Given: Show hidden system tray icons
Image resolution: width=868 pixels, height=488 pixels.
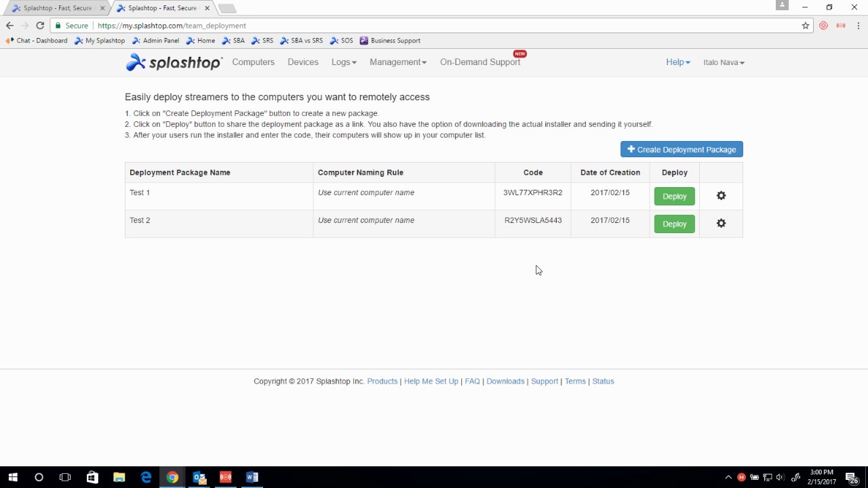Looking at the screenshot, I should coord(728,477).
